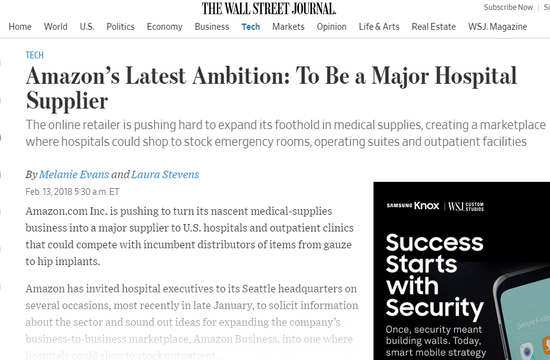The image size is (550, 360).
Task: Open author Melanie Evans profile link
Action: [74, 174]
